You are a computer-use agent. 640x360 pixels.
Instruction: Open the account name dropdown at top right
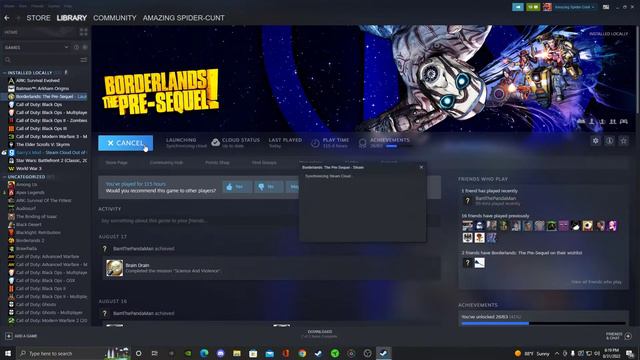point(574,7)
